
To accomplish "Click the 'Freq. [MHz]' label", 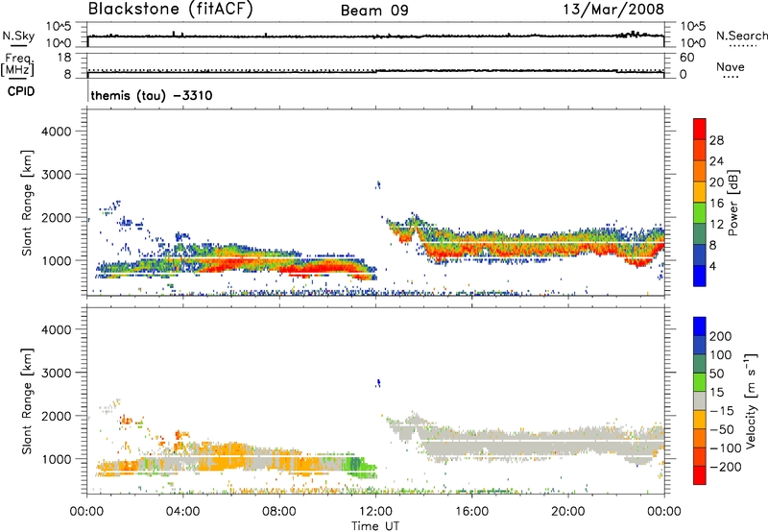I will pos(18,64).
